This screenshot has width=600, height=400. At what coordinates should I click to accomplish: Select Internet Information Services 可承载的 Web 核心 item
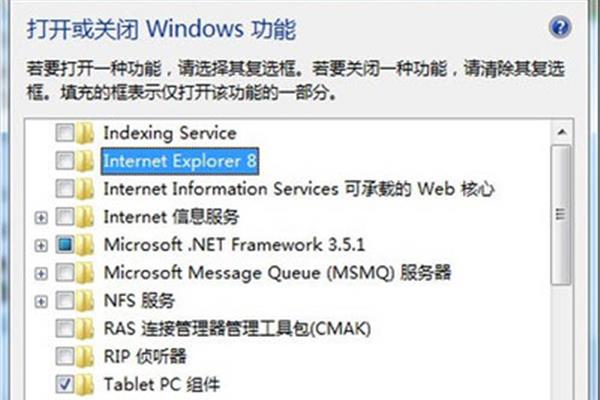(x=299, y=189)
